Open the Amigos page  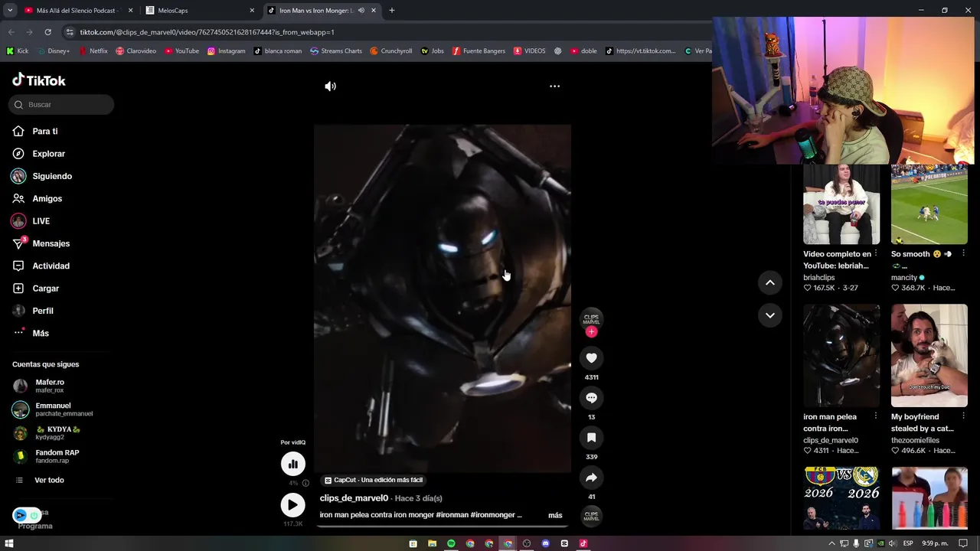47,199
